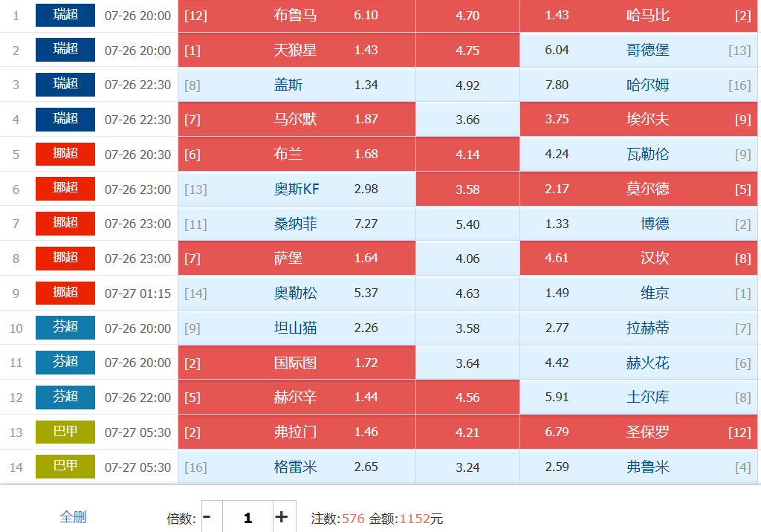Select home win 坦山猫 2.26
This screenshot has height=532, width=761.
click(x=297, y=328)
